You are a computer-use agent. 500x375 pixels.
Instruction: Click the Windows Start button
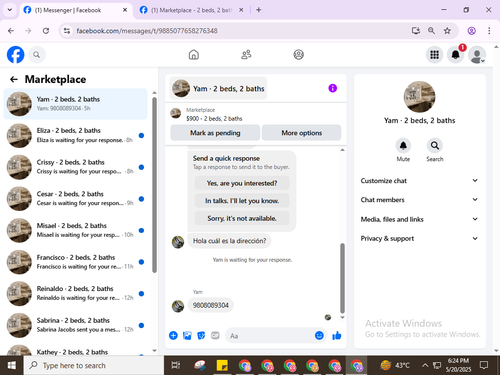(12, 365)
